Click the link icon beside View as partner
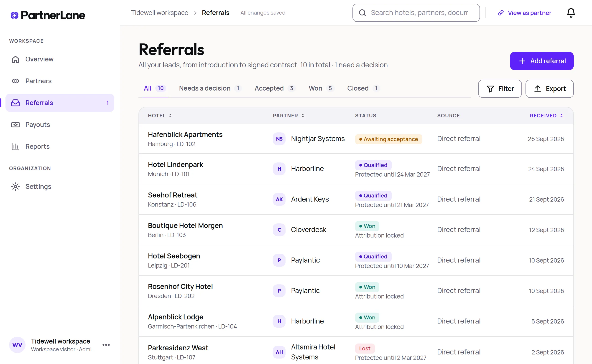592x364 pixels. (501, 13)
